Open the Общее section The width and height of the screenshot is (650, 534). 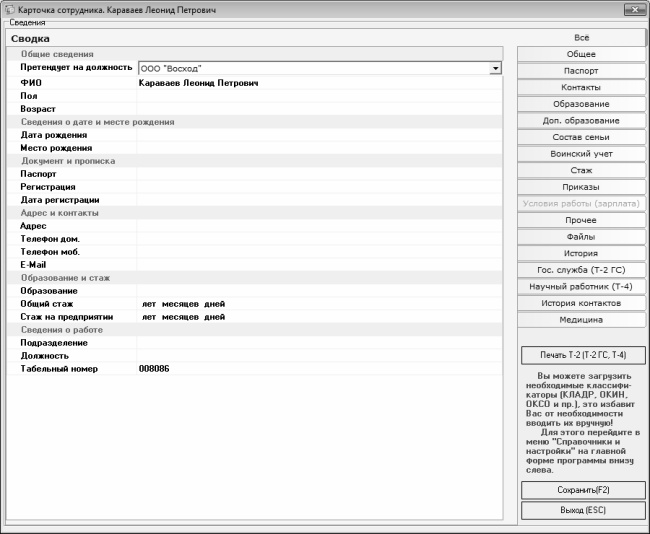click(x=581, y=54)
